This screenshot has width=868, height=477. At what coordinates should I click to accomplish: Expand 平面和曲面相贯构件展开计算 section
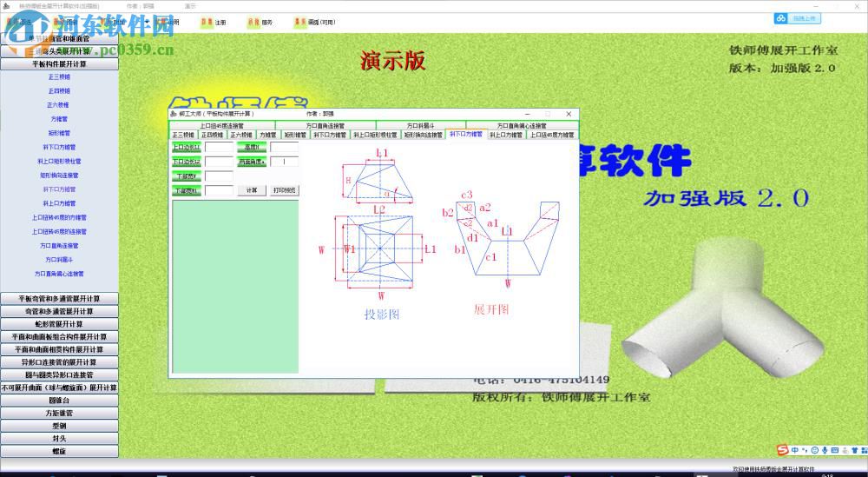[x=59, y=349]
